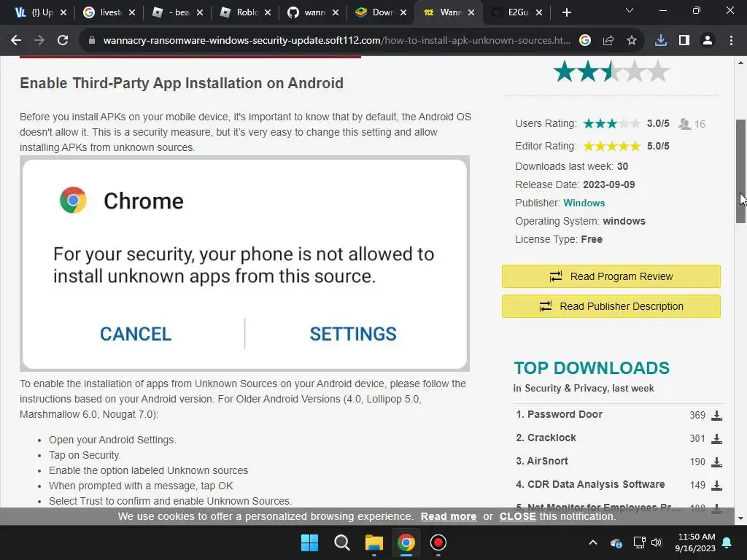Open the Chrome profile icon
This screenshot has width=747, height=560.
point(708,41)
